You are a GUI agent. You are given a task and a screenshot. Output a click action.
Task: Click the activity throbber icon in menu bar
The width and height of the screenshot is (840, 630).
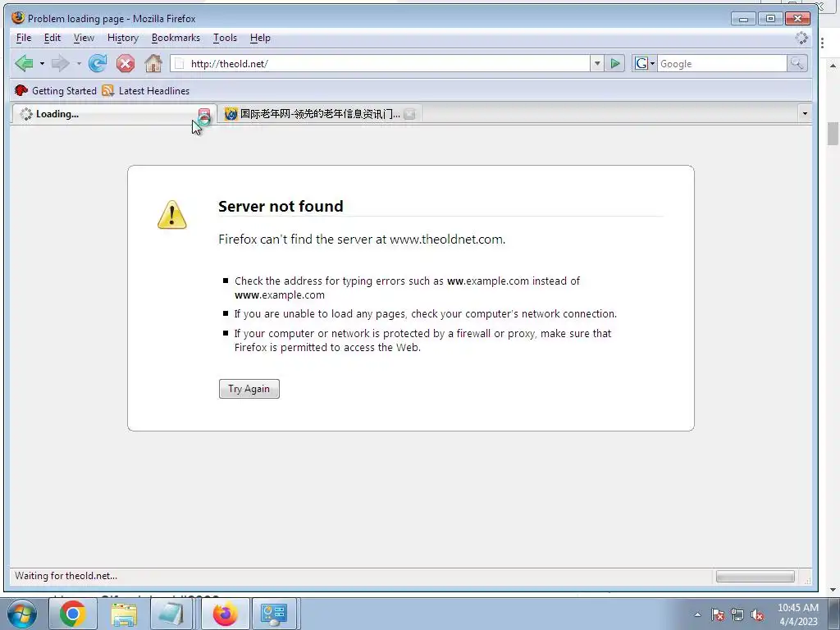coord(801,38)
